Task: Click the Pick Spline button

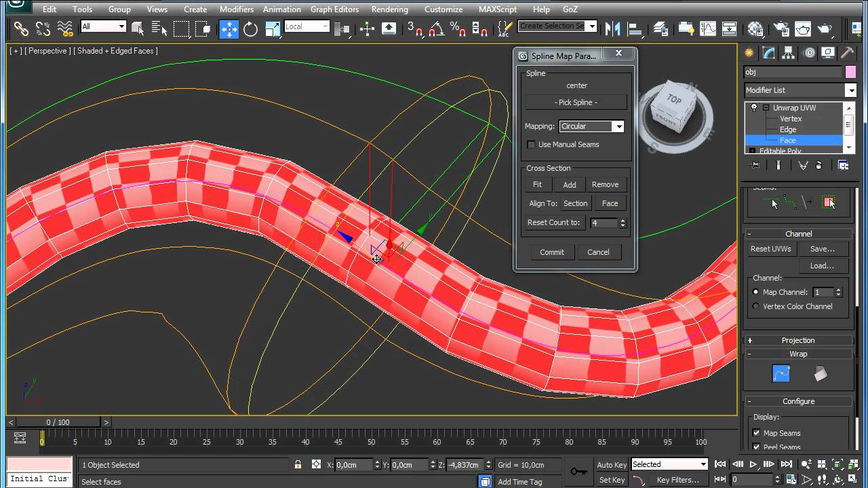Action: point(576,102)
